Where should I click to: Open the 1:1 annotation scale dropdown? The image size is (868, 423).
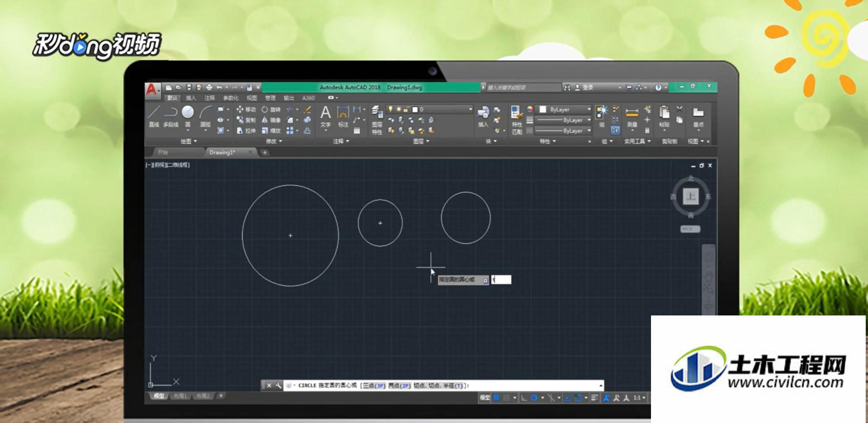pos(639,398)
